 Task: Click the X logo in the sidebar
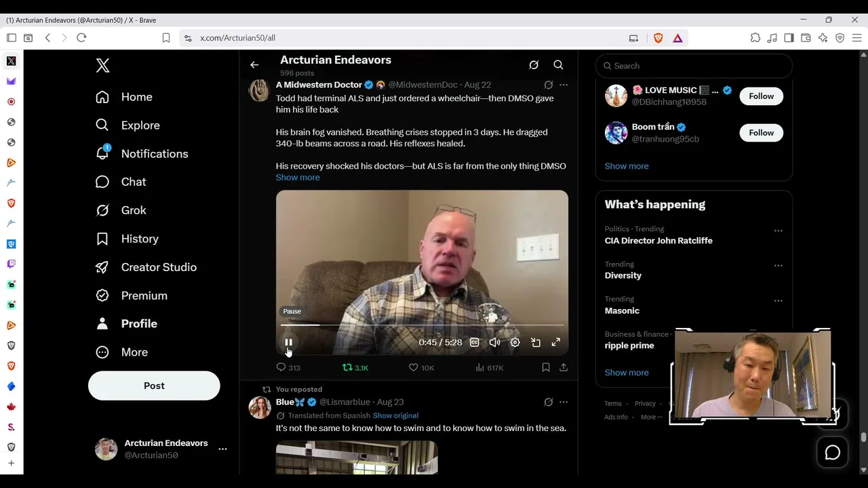coord(102,65)
